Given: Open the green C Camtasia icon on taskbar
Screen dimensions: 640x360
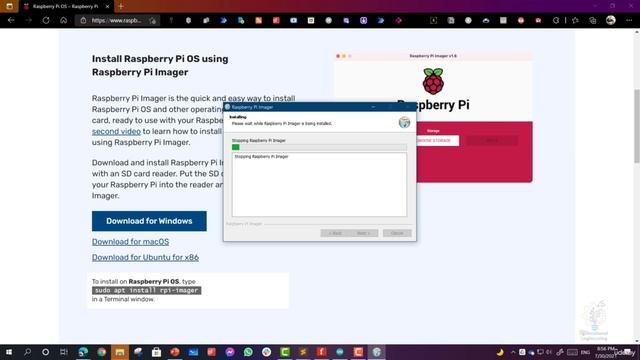Looking at the screenshot, I should pos(285,352).
